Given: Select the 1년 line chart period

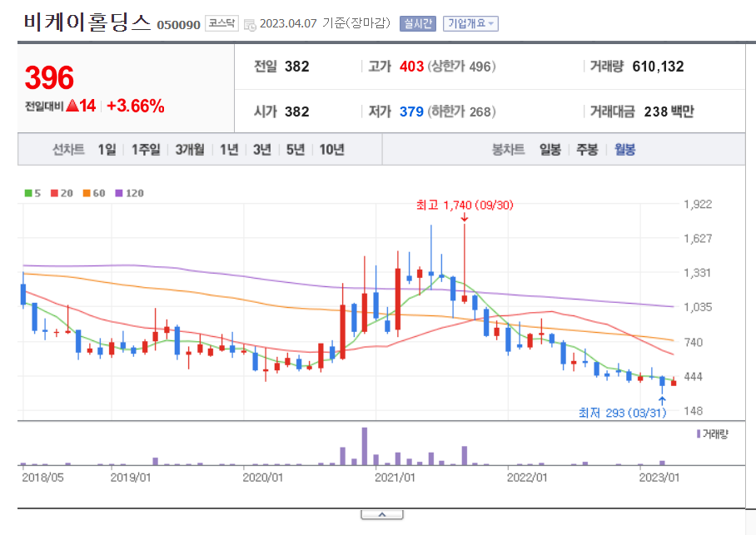Looking at the screenshot, I should pyautogui.click(x=229, y=150).
